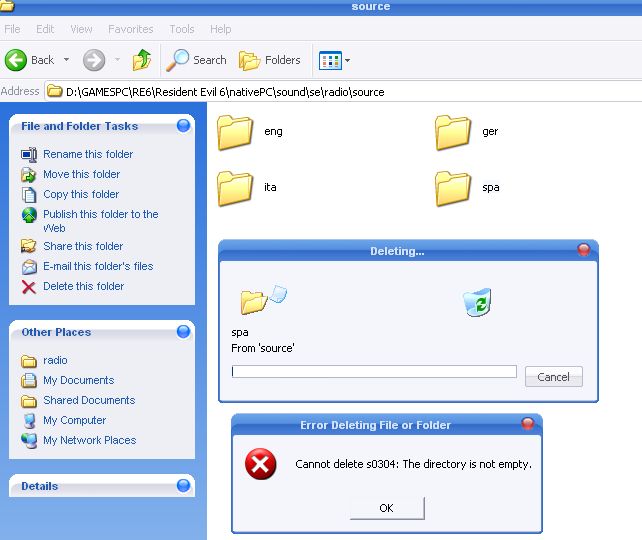Click OK in the error dialog
The image size is (642, 540).
[x=387, y=508]
